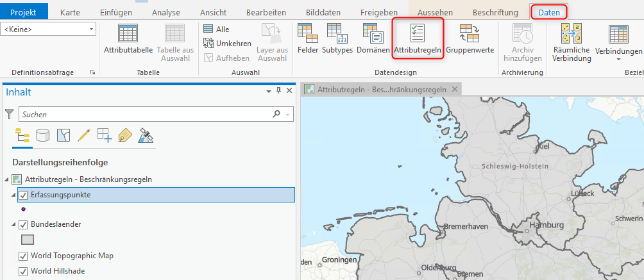Close the Attributregeln map view tab
The image size is (644, 280).
[x=454, y=89]
